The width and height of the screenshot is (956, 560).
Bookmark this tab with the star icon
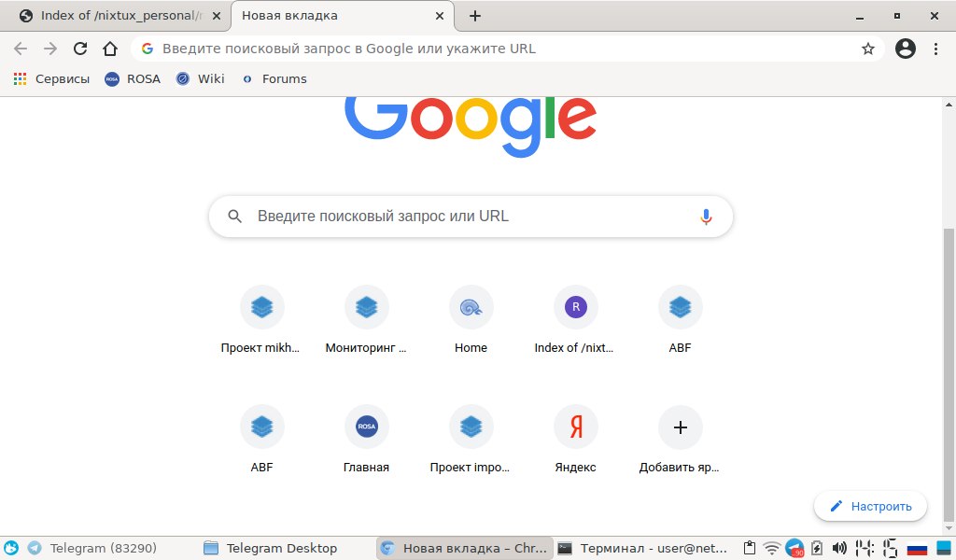point(867,49)
